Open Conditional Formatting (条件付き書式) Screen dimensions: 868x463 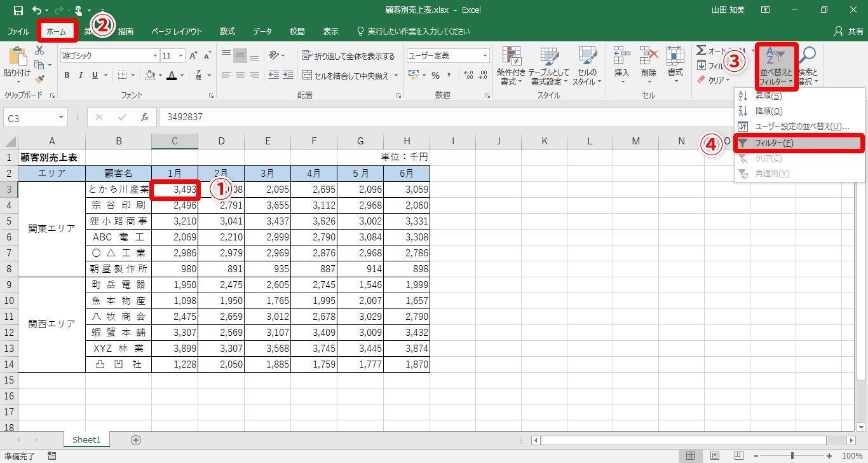click(x=511, y=66)
